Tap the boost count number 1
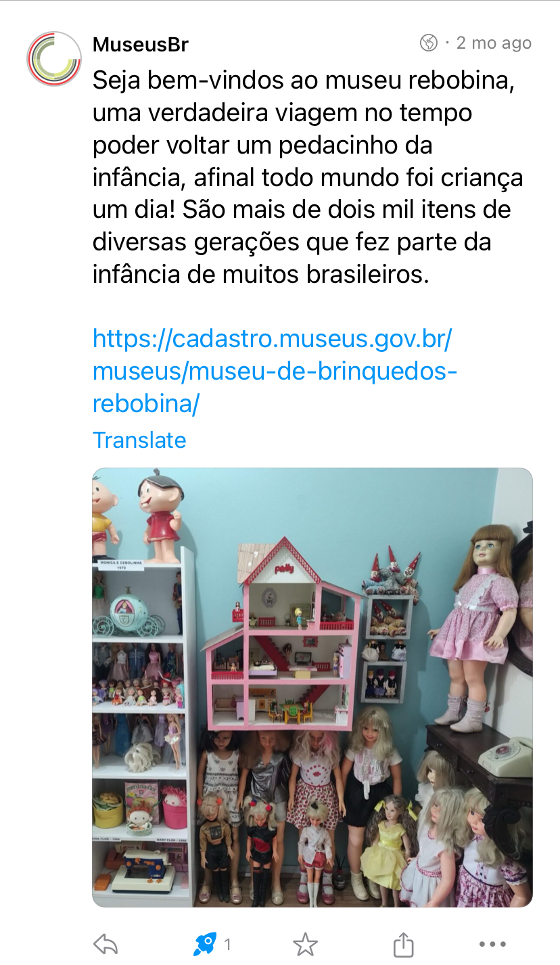Viewport: 560px width, 965px height. [228, 944]
